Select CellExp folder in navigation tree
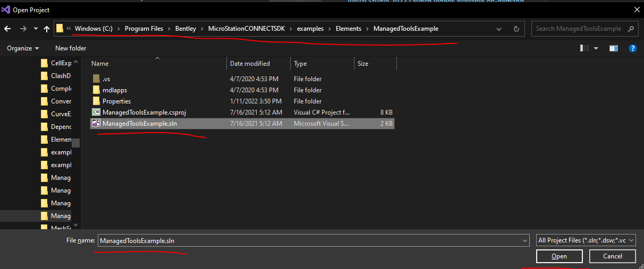Viewport: 644px width, 269px height. (56, 63)
